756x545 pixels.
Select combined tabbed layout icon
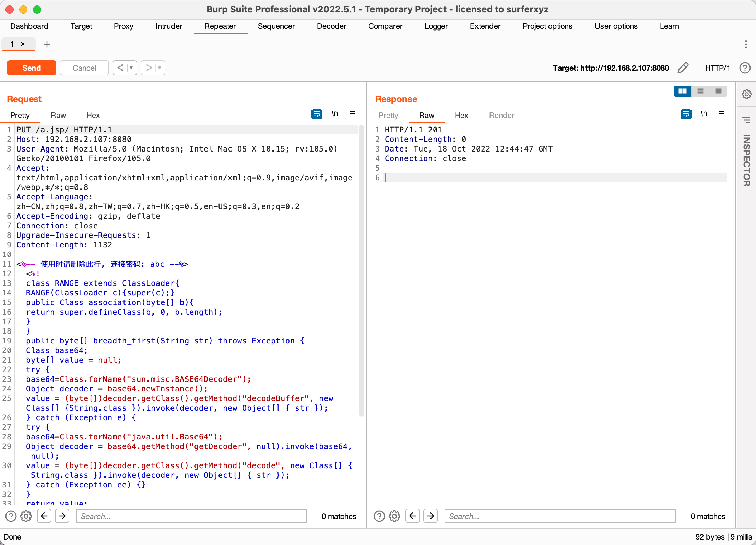point(718,91)
